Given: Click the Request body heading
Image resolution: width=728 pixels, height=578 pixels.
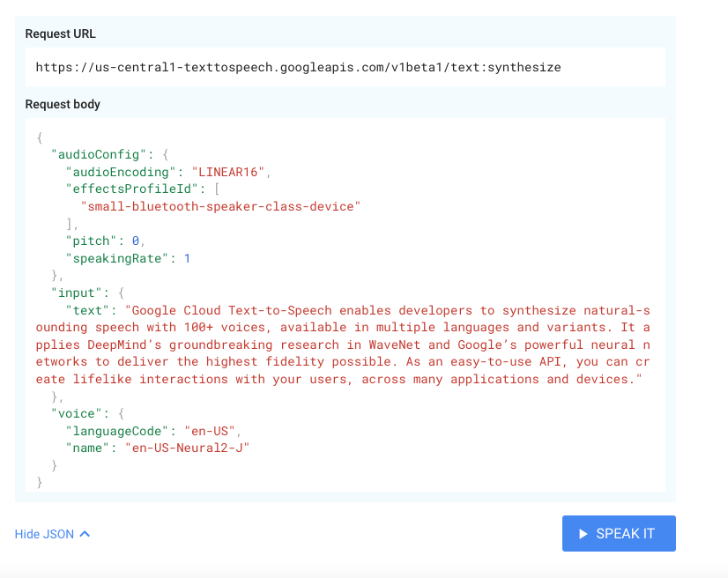Looking at the screenshot, I should click(x=63, y=104).
